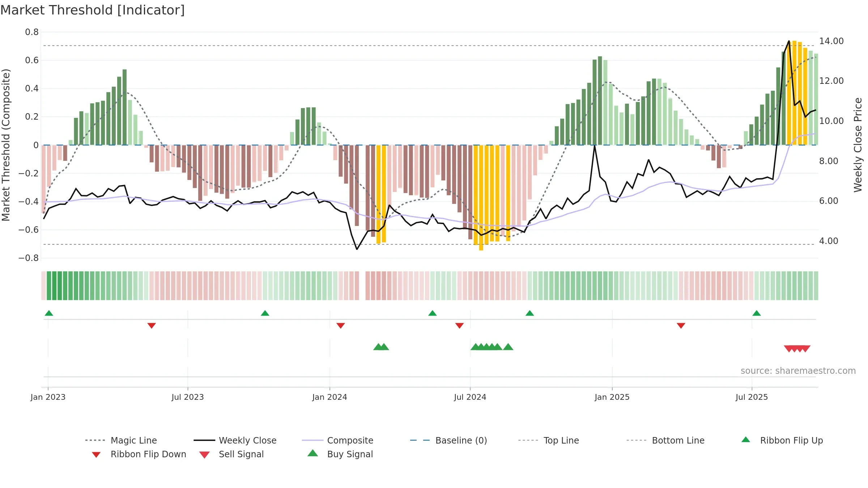Click the Jan 2023 x-axis label
The width and height of the screenshot is (868, 488).
48,397
